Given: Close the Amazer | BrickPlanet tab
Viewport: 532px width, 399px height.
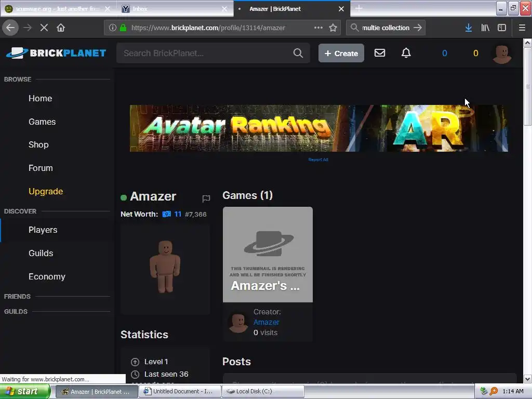Looking at the screenshot, I should click(341, 9).
